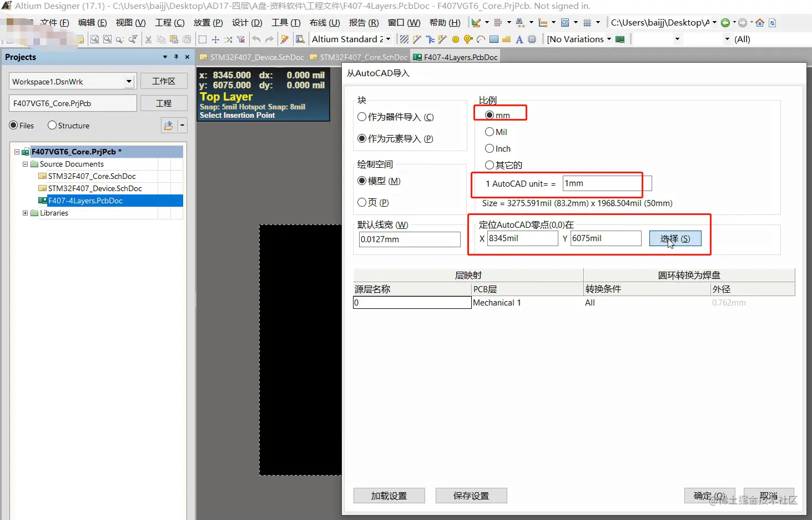Select the place polygon pour tool
812x520 pixels.
[x=506, y=39]
